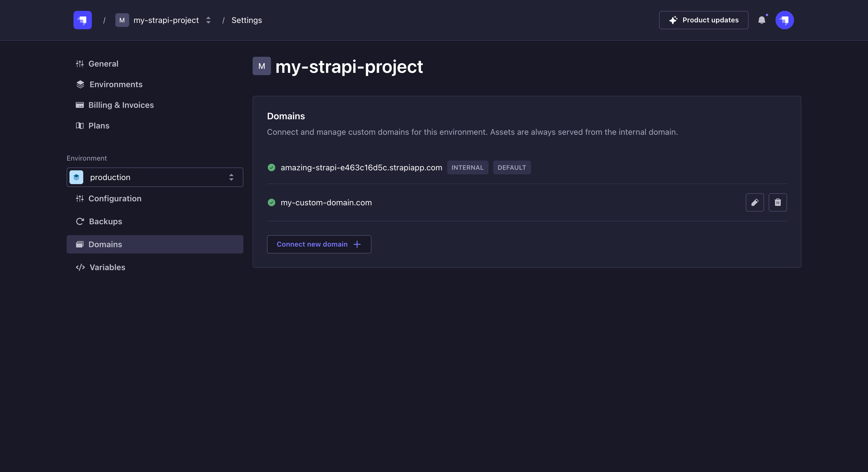This screenshot has height=472, width=868.
Task: Open the Plans page
Action: coord(93,126)
